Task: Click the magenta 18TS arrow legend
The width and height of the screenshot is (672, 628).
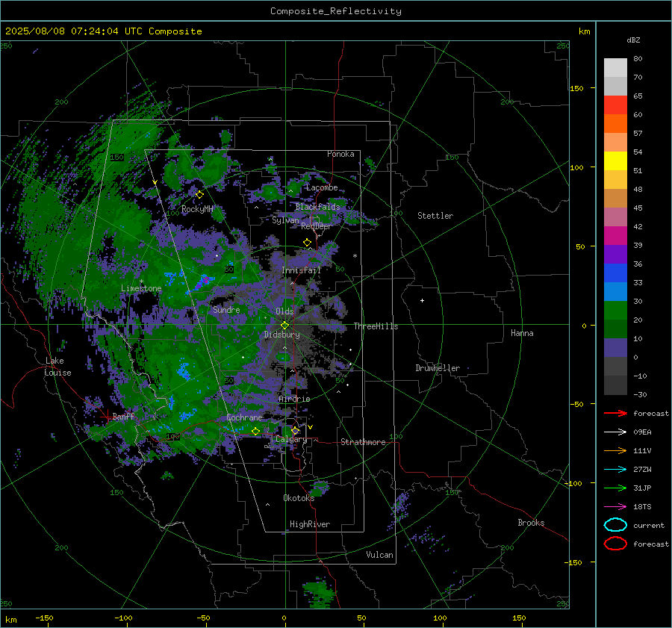Action: click(x=615, y=507)
